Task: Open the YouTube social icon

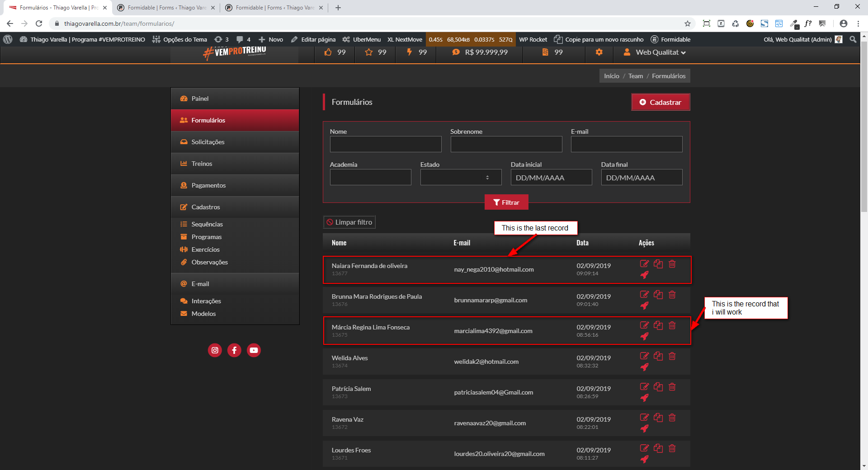Action: click(x=254, y=350)
